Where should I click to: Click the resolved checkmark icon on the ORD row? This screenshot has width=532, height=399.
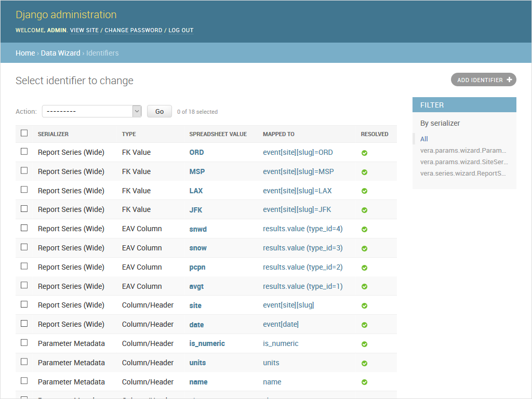tap(364, 152)
